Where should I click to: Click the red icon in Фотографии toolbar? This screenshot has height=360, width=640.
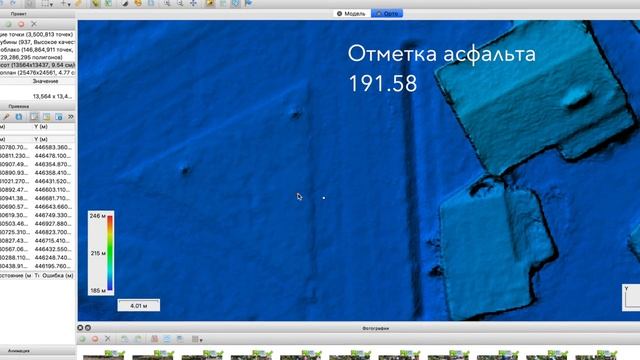[x=154, y=339]
